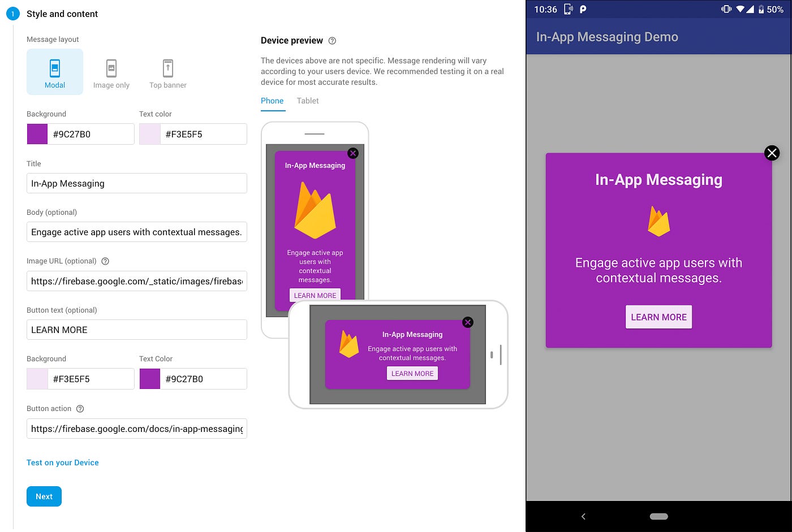Open the Device preview help tooltip
This screenshot has height=532, width=792.
332,40
